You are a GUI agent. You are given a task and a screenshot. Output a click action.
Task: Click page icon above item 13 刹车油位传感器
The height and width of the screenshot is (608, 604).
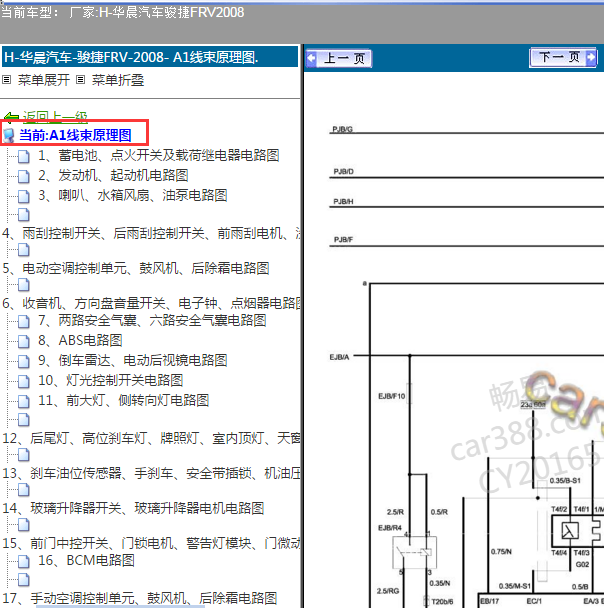pos(24,454)
